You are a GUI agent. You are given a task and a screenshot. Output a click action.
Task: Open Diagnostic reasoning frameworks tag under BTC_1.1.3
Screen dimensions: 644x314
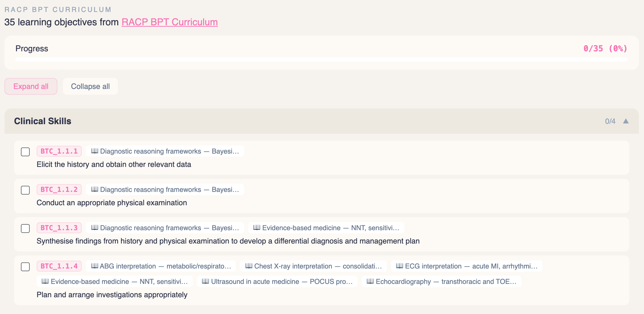coord(165,228)
